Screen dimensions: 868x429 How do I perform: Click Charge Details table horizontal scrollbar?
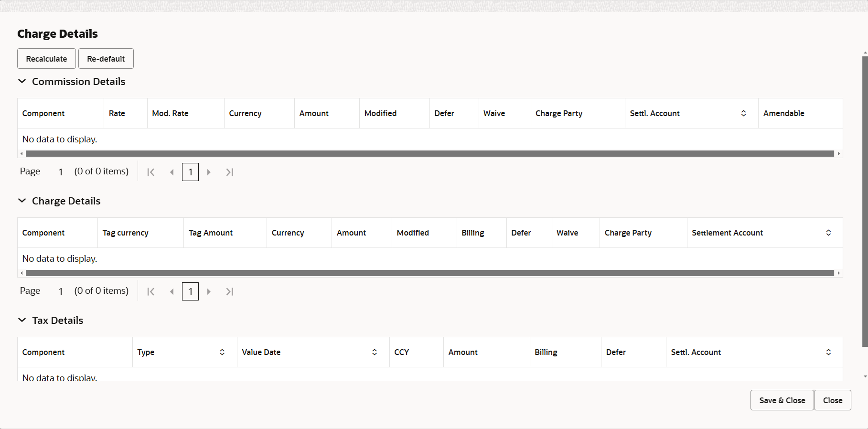(430, 273)
